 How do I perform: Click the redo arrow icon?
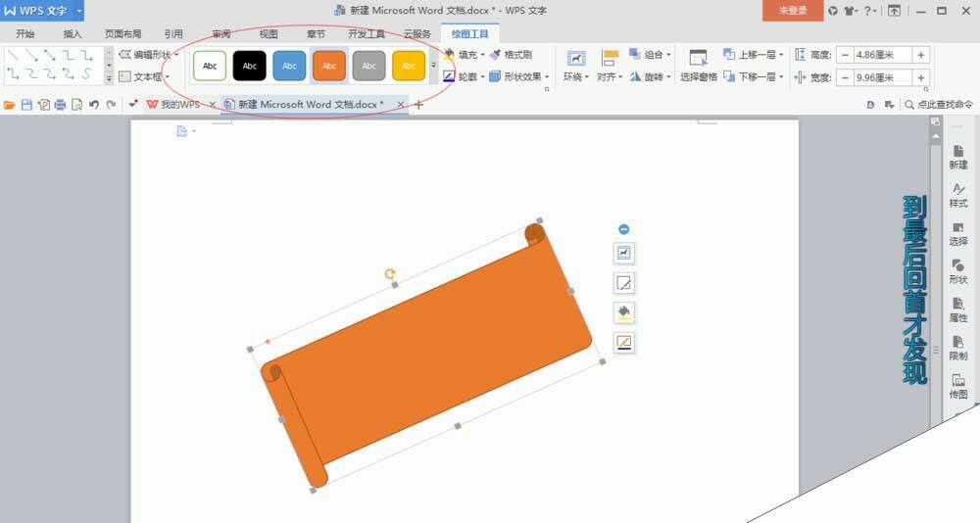pyautogui.click(x=111, y=105)
